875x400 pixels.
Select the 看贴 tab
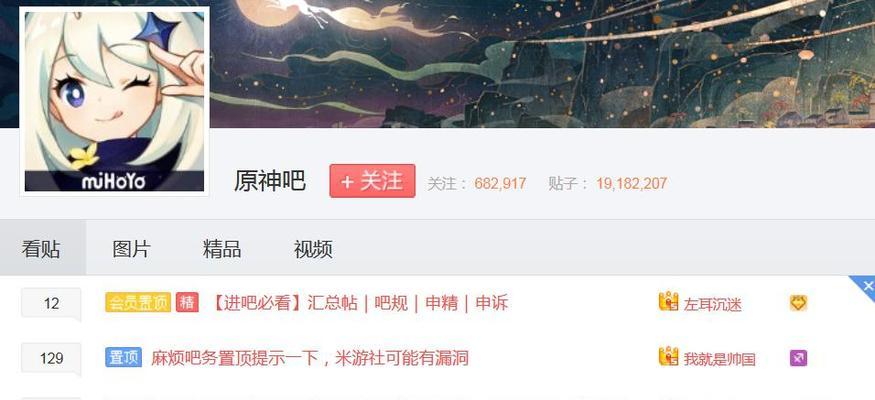tap(41, 249)
